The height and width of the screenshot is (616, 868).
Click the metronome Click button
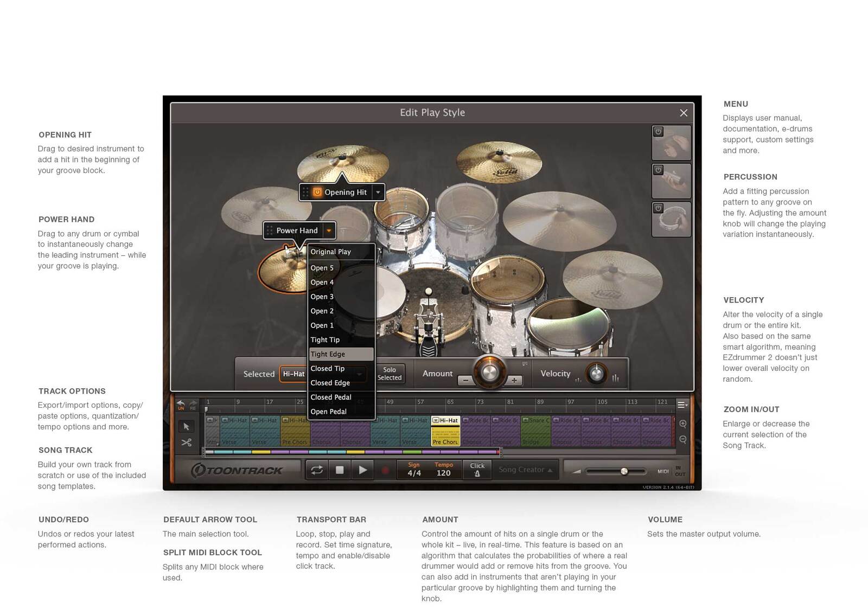click(477, 470)
